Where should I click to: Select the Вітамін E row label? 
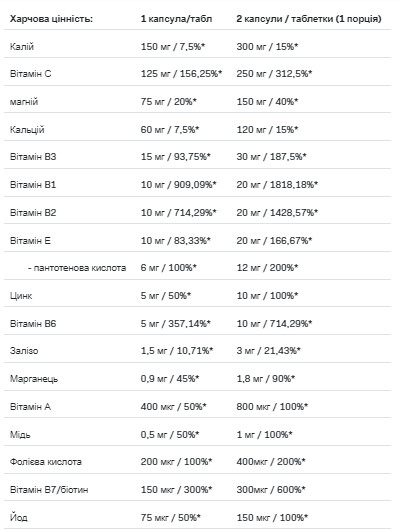point(30,241)
